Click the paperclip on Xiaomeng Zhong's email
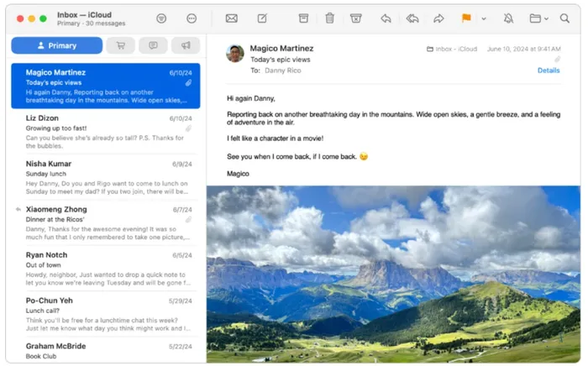The height and width of the screenshot is (366, 588). [188, 220]
